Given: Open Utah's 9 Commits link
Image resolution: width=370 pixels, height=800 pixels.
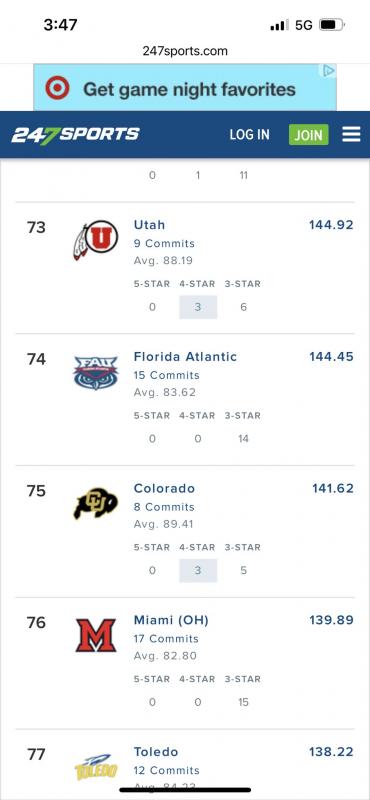Looking at the screenshot, I should pyautogui.click(x=164, y=243).
